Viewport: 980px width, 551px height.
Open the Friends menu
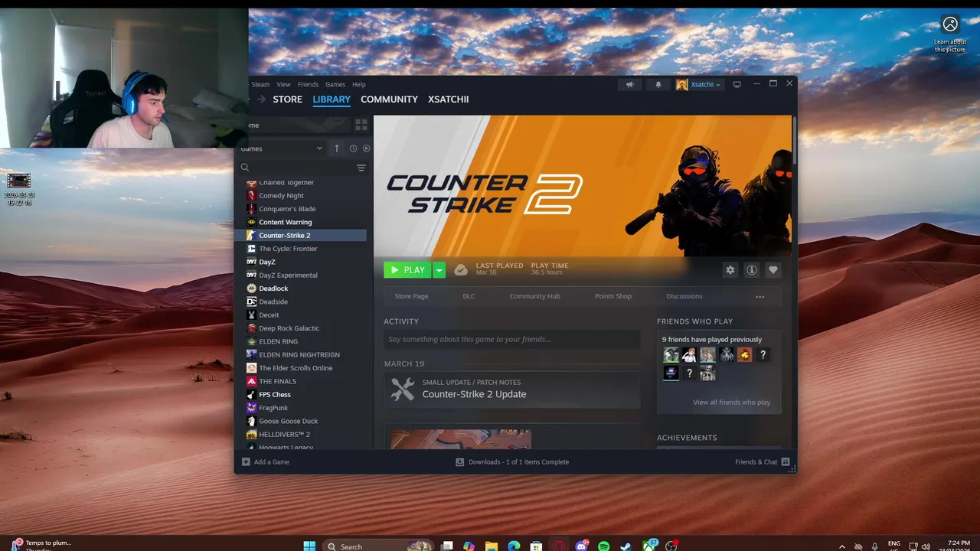308,84
